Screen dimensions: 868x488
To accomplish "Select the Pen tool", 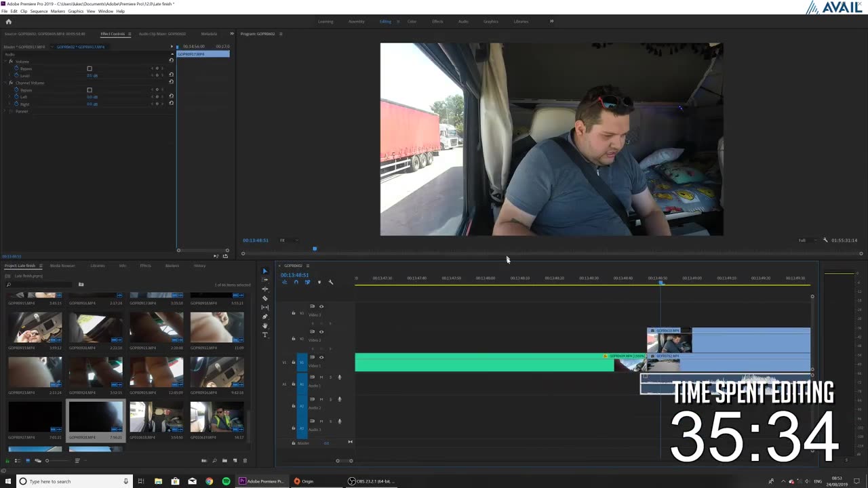I will (265, 317).
